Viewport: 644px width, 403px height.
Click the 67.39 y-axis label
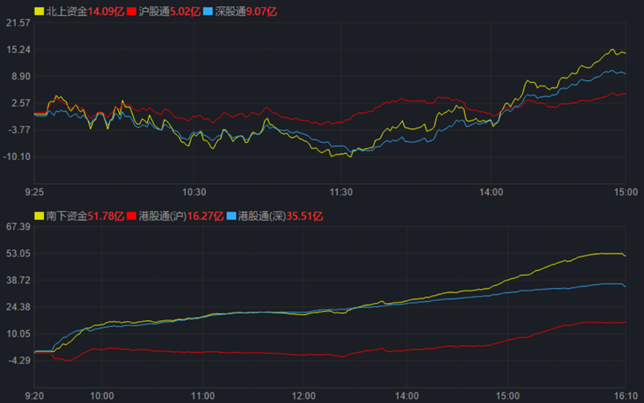point(19,227)
